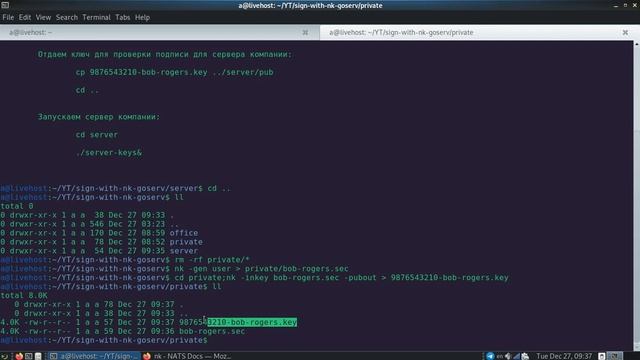This screenshot has height=360, width=640.
Task: Click the scrollbar up arrow
Action: [x=636, y=43]
